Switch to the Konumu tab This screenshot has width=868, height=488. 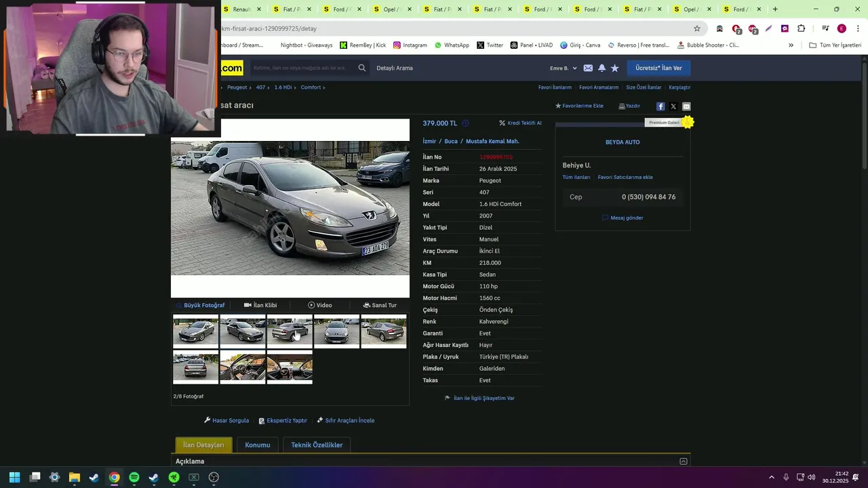tap(258, 445)
